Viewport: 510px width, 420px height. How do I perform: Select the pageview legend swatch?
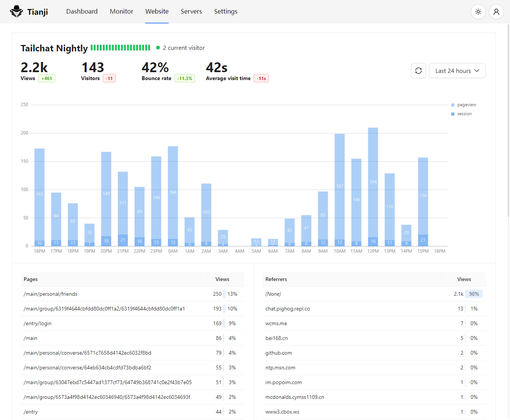[453, 105]
